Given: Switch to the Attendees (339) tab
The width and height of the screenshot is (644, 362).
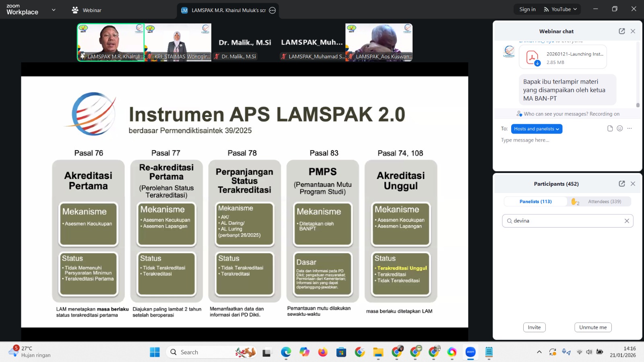Looking at the screenshot, I should (605, 202).
